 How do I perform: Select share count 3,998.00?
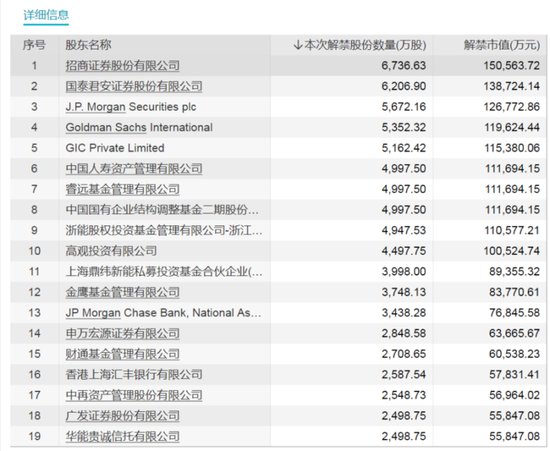pos(404,272)
